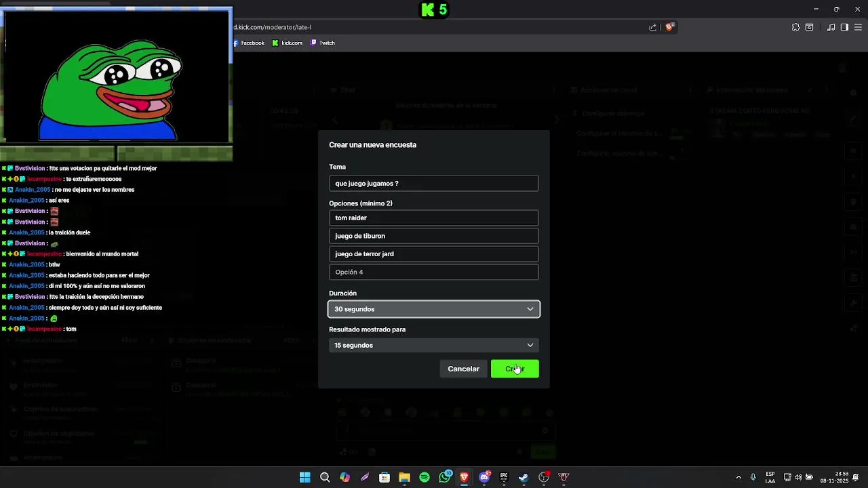Screen dimensions: 868x488
Task: Open the media playlist music note icon
Action: [831, 27]
